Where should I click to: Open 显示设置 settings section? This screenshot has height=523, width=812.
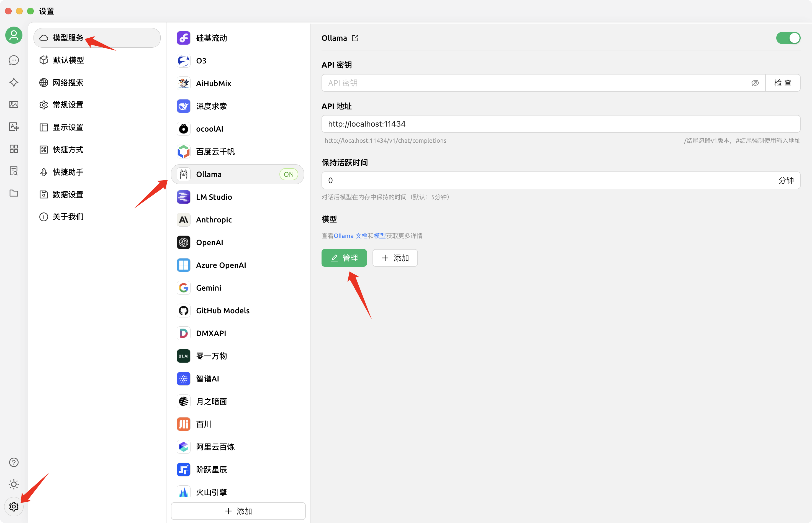point(97,127)
